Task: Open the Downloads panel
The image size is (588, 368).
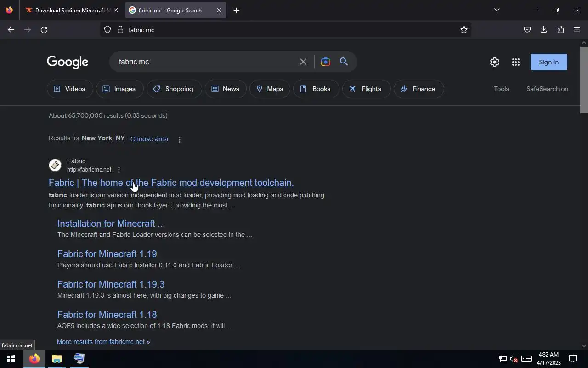Action: coord(544,30)
